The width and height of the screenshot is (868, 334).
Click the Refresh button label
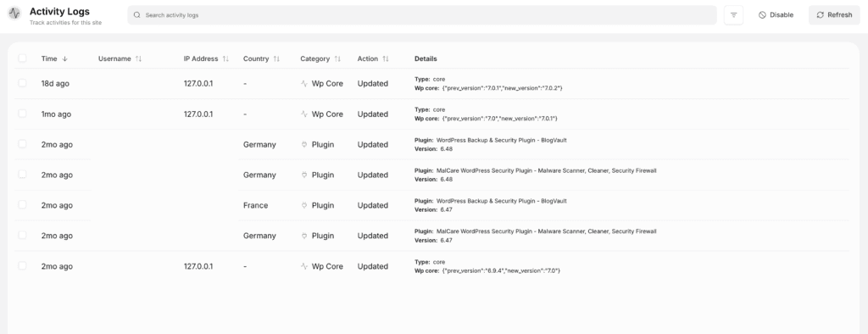click(x=840, y=15)
